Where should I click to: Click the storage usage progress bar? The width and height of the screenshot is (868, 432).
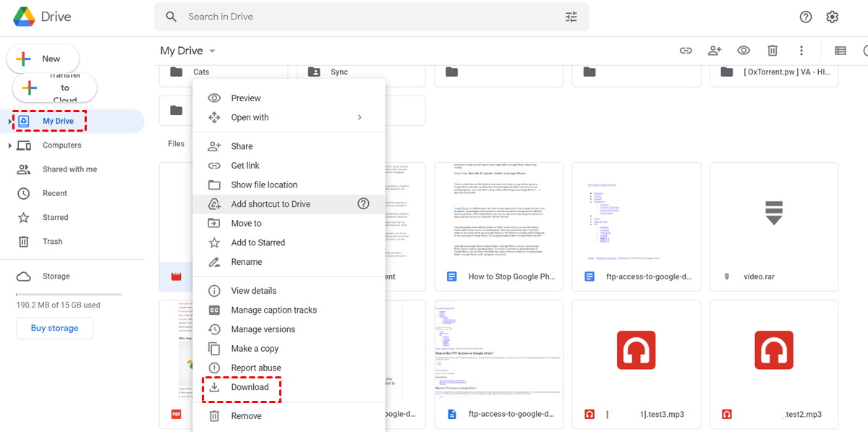pyautogui.click(x=69, y=295)
